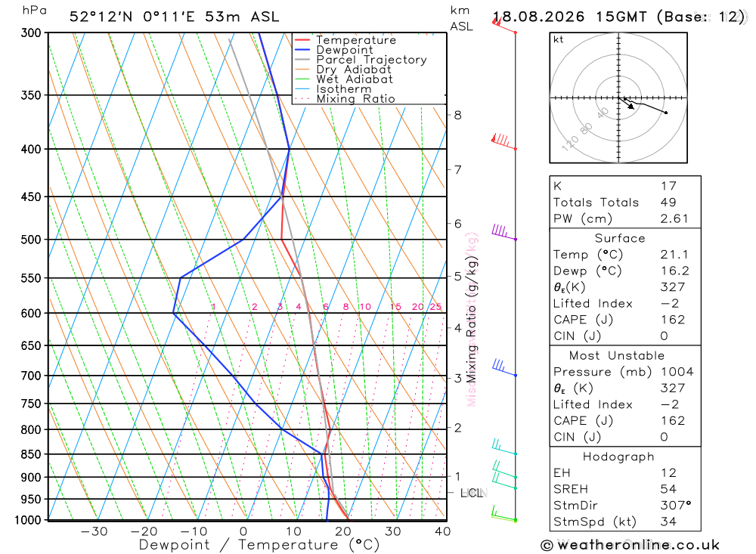756x554 pixels.
Task: Click the K index value 17
Action: 668,186
